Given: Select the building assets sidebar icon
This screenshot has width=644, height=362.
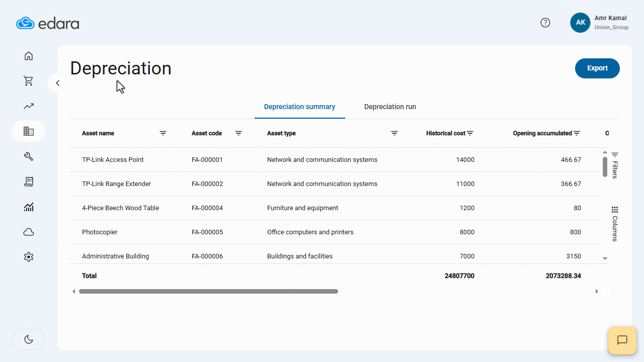Looking at the screenshot, I should tap(29, 131).
